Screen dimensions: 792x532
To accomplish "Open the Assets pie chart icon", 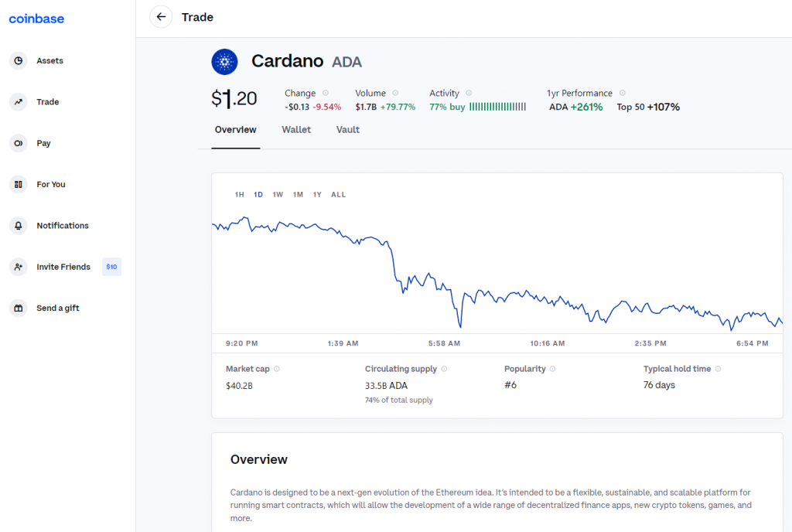I will 19,60.
